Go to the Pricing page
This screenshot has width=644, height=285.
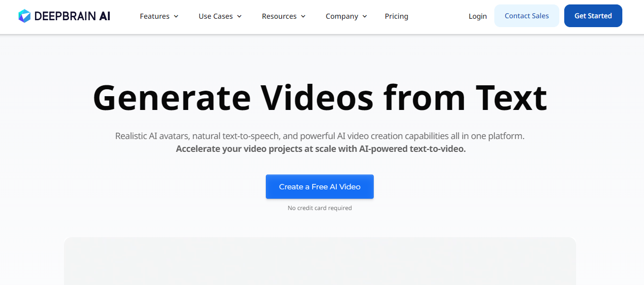pyautogui.click(x=396, y=16)
